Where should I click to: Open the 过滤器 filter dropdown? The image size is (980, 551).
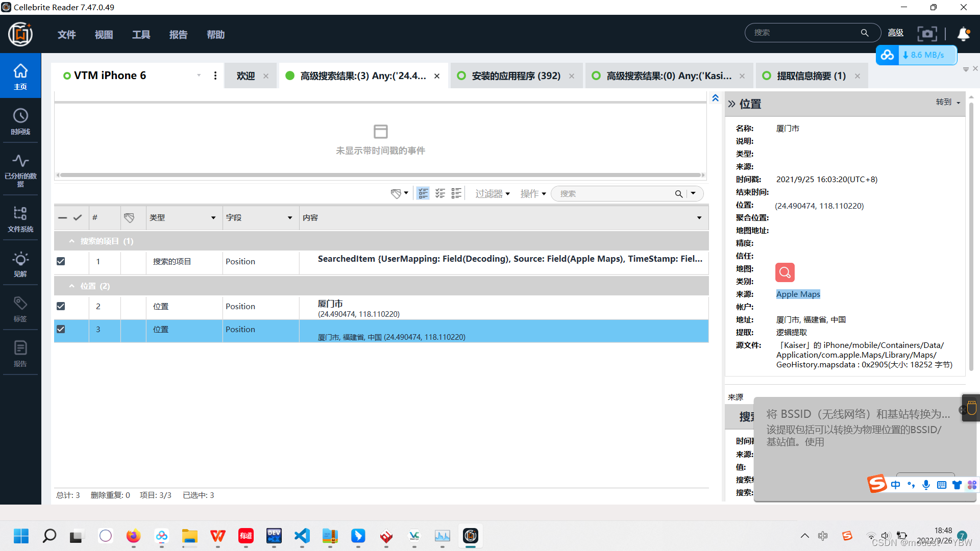coord(493,194)
